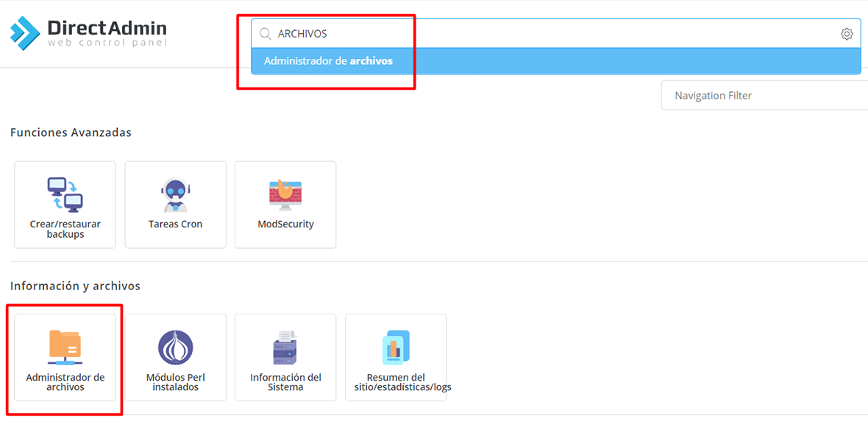The image size is (868, 427).
Task: Open Módulos Perl instalados onion icon
Action: 175,347
